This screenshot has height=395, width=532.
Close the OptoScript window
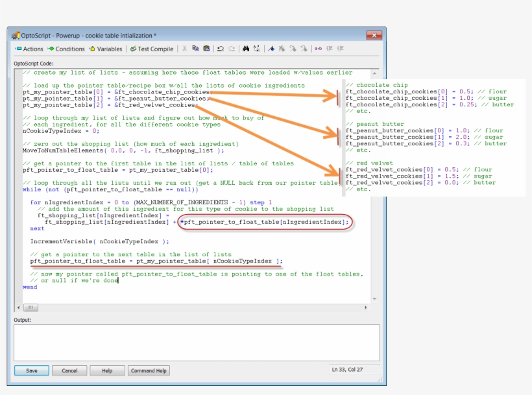pos(373,34)
